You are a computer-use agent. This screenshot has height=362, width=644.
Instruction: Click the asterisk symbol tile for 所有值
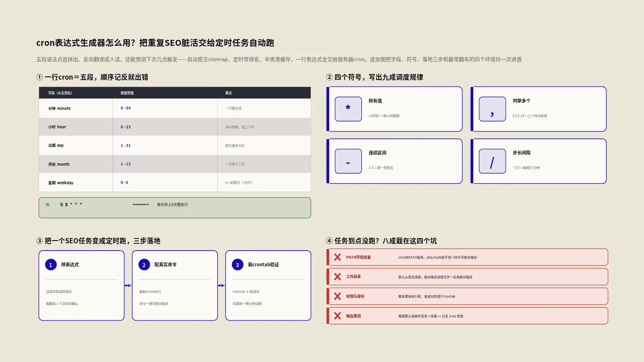click(x=348, y=109)
